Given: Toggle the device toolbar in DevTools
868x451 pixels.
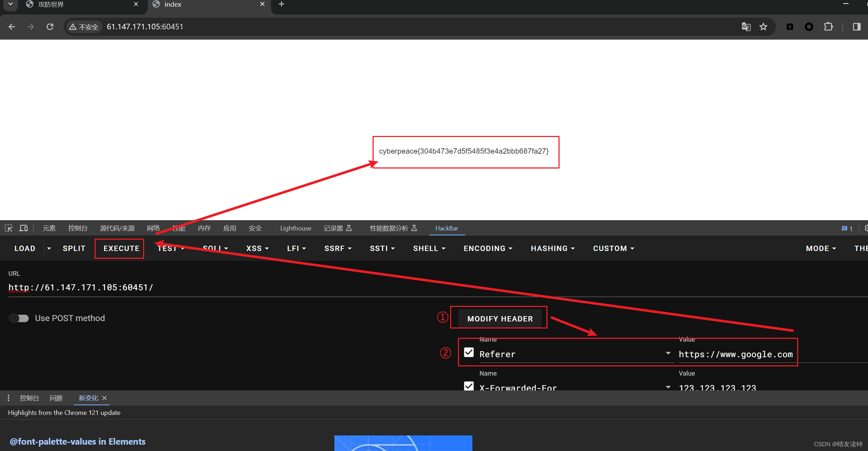Looking at the screenshot, I should [x=23, y=228].
